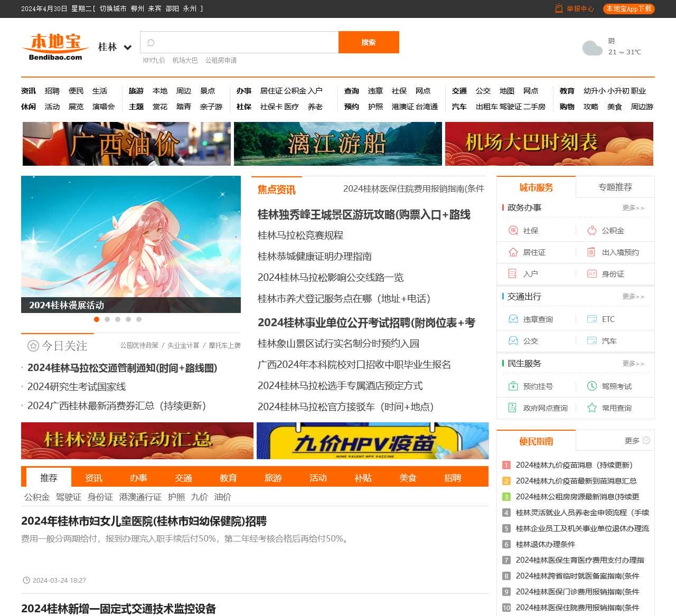Screen dimensions: 676x616
Task: Open 2024研究生考试国家线 link
Action: [77, 387]
